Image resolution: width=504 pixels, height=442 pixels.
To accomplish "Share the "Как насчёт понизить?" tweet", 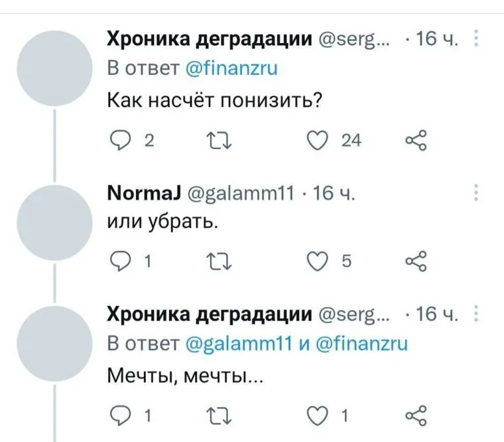I will click(415, 141).
